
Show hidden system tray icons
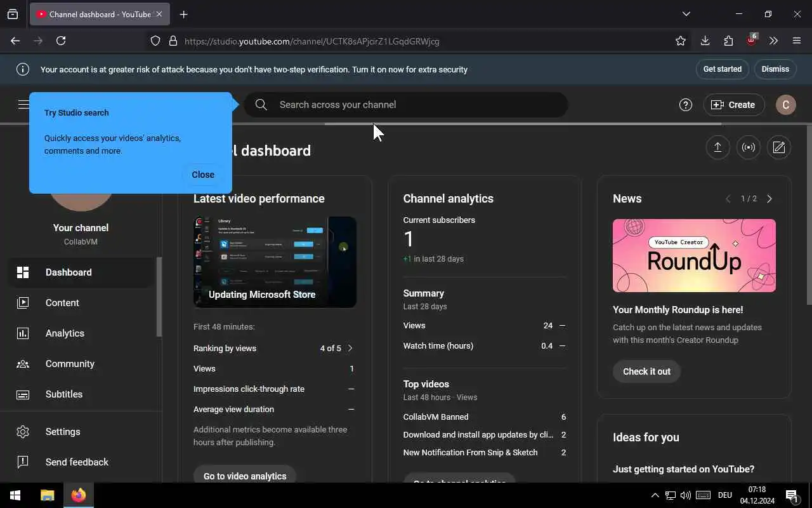(655, 495)
